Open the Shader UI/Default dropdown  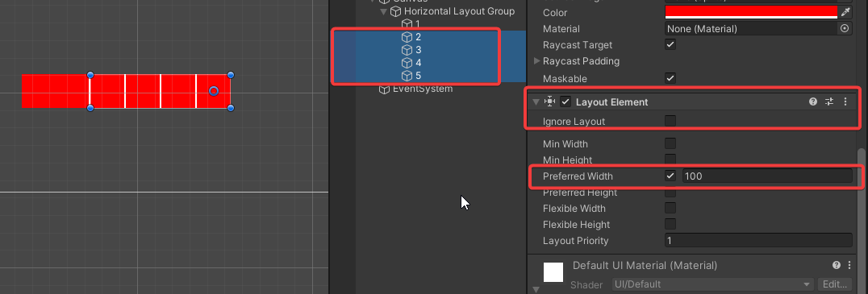coord(712,284)
